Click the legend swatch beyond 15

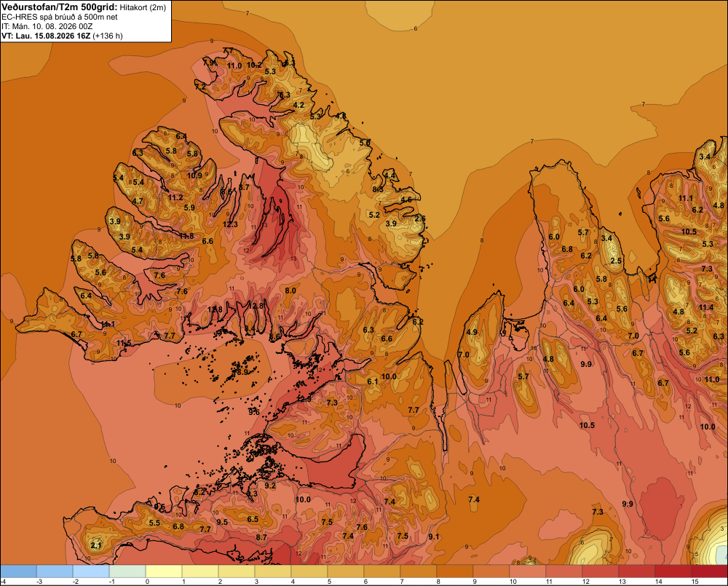tap(709, 571)
